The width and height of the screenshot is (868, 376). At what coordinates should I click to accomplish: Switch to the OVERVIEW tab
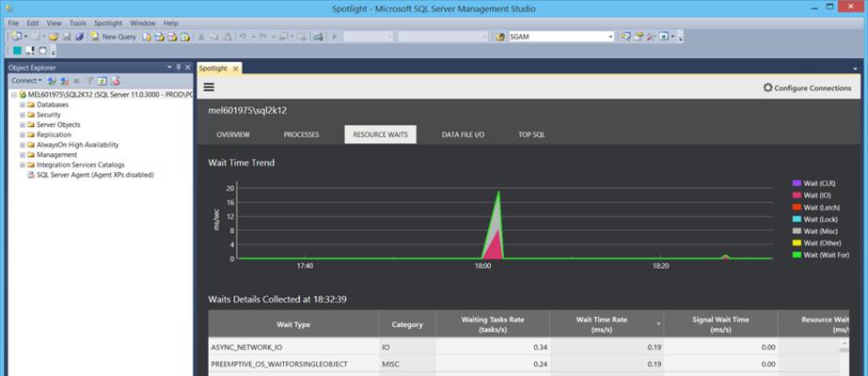(x=233, y=134)
